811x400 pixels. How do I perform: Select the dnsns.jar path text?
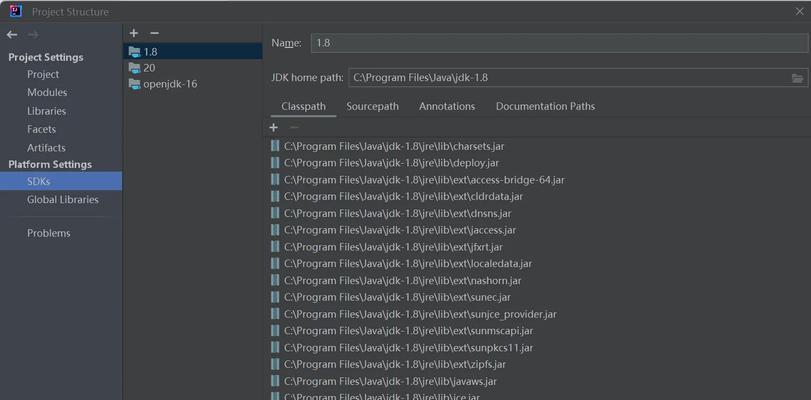[398, 213]
